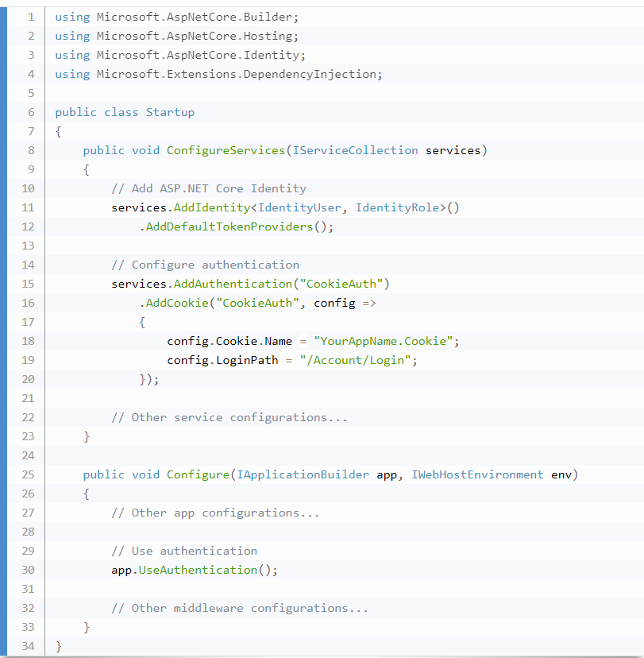This screenshot has height=658, width=644.
Task: Click the "Configure authentication" comment
Action: point(205,265)
